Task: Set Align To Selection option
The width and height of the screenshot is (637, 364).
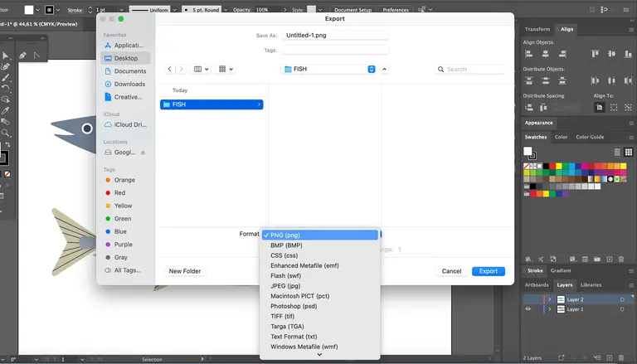Action: click(614, 107)
